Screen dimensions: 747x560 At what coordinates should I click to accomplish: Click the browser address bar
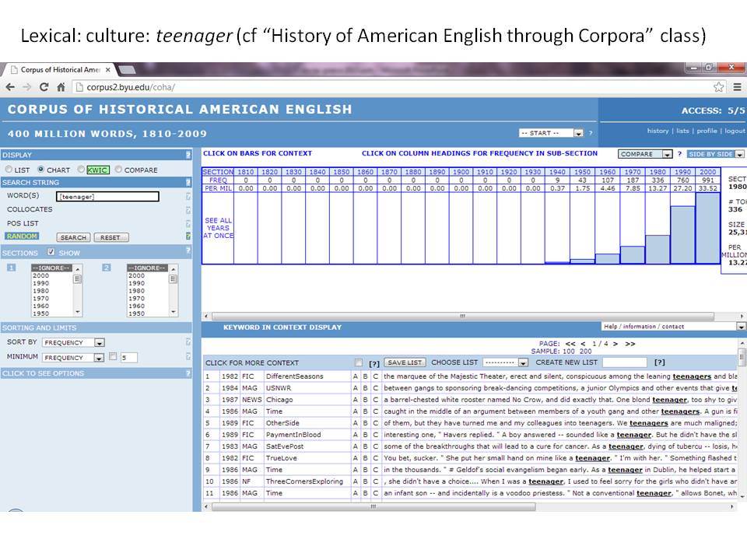tap(391, 87)
